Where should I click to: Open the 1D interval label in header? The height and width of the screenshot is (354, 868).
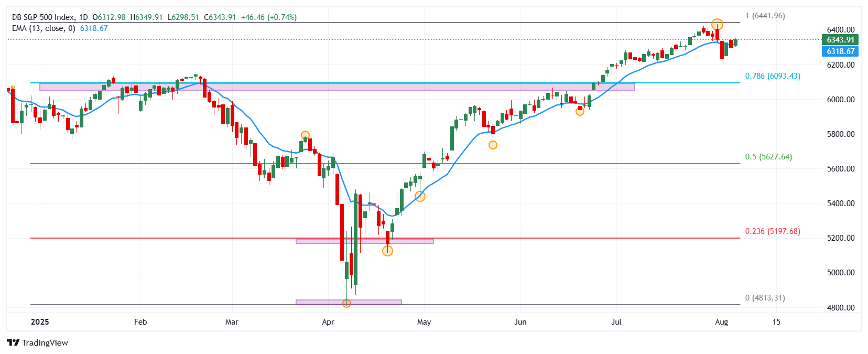[x=83, y=17]
